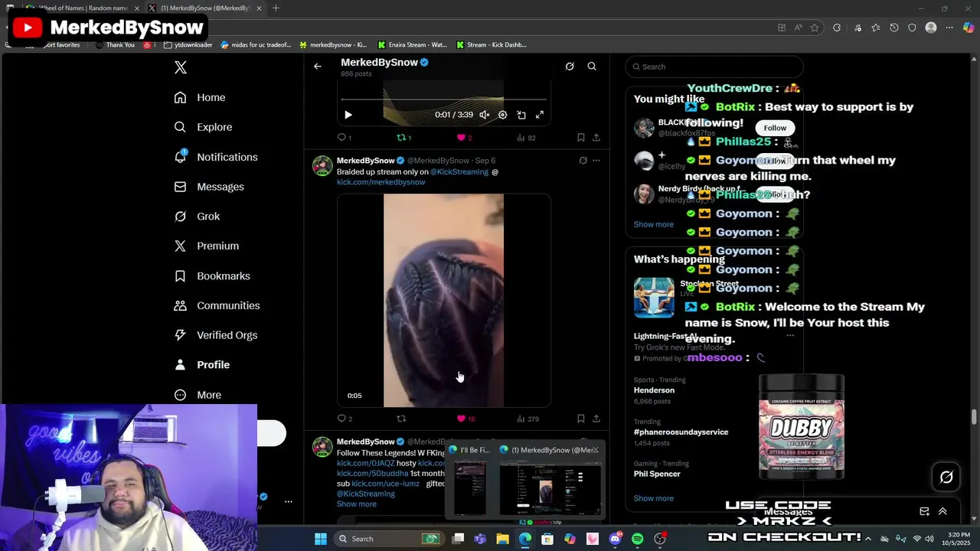Click Show more on Follow These Legends post
The image size is (980, 551).
point(357,504)
